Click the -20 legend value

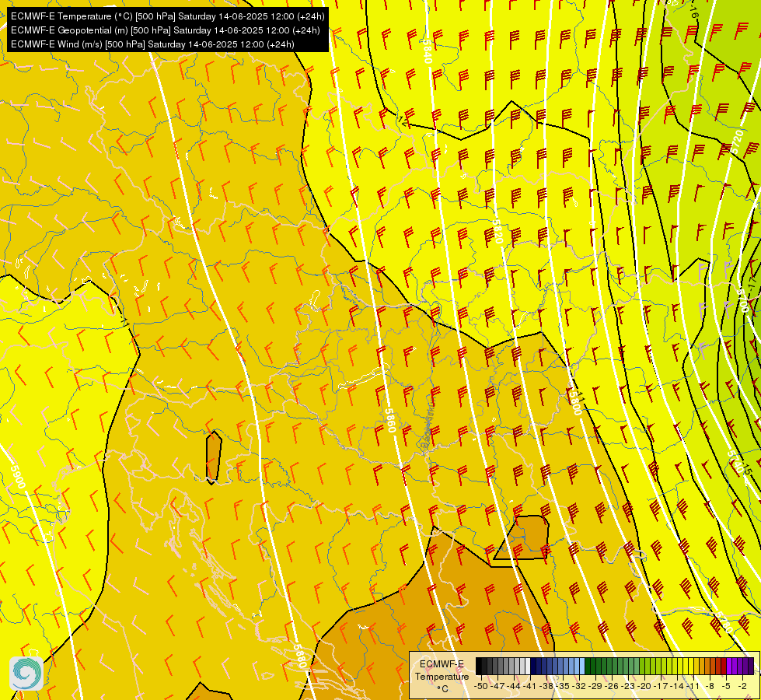[644, 686]
